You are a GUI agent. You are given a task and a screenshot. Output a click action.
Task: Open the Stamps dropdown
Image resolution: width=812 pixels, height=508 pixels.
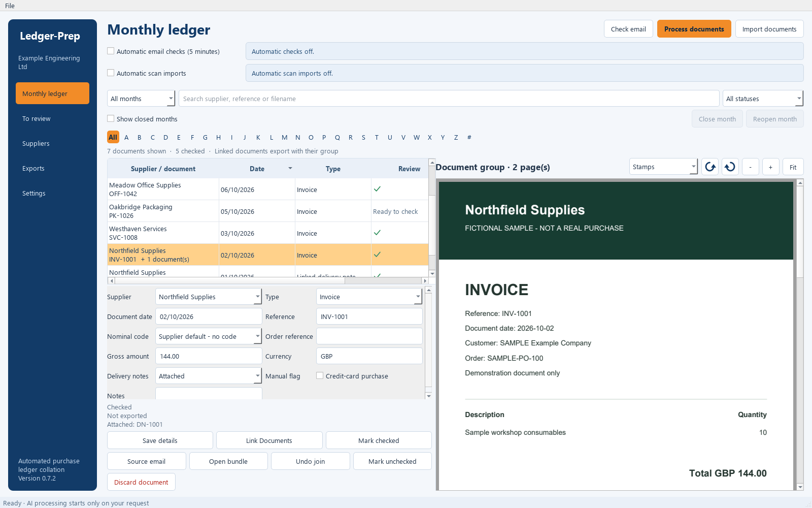coord(664,167)
